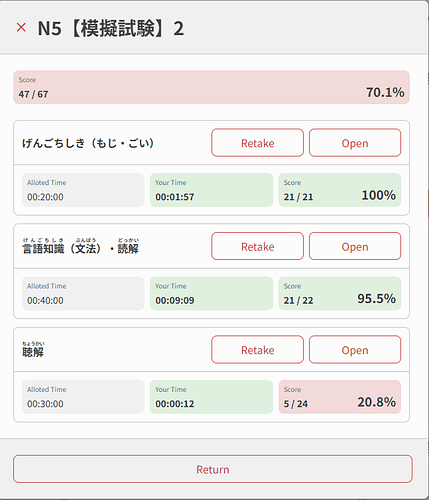429x500 pixels.
Task: Click the 聴解 section heading
Action: [x=33, y=349]
